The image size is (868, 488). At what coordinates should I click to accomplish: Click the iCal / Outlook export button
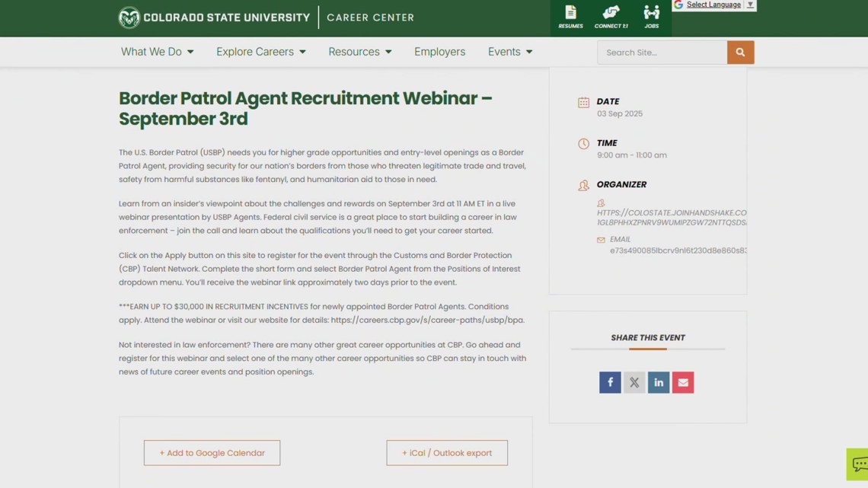(447, 452)
